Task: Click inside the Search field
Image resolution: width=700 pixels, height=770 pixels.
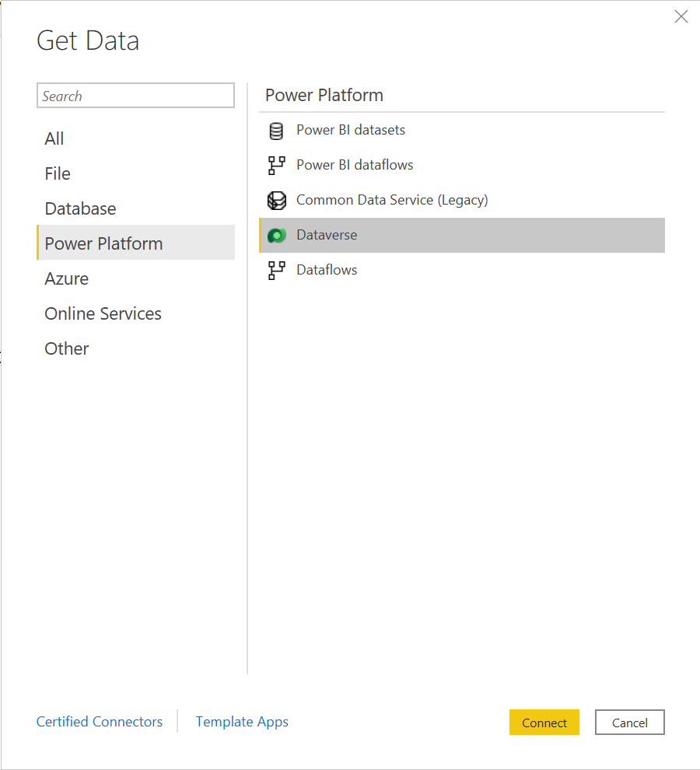Action: coord(135,95)
